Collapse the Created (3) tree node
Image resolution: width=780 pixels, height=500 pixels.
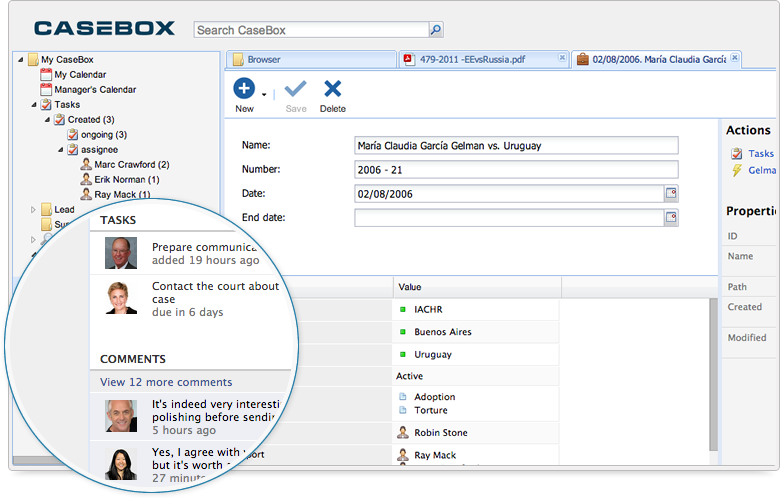[x=47, y=120]
